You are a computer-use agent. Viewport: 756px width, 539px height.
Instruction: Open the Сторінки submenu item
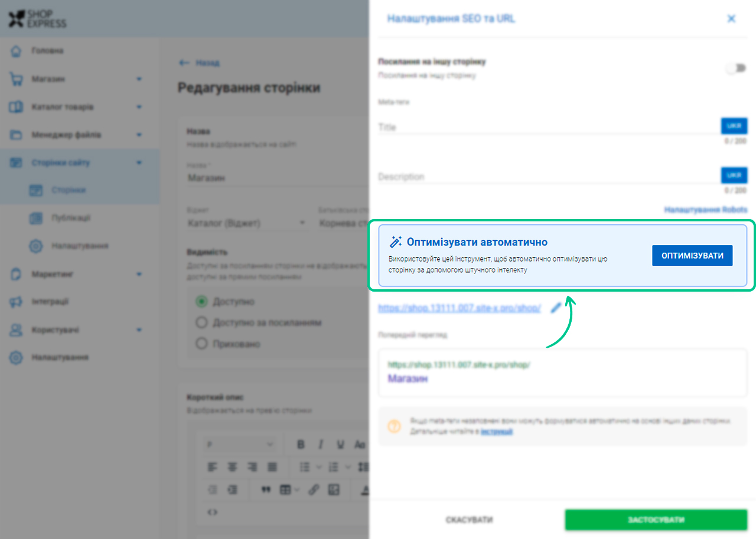(69, 190)
